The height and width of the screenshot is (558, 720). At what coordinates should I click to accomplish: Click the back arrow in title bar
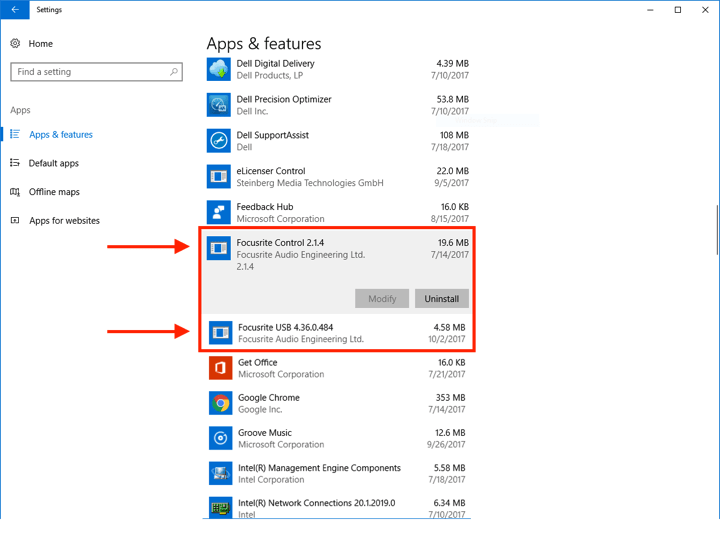15,10
